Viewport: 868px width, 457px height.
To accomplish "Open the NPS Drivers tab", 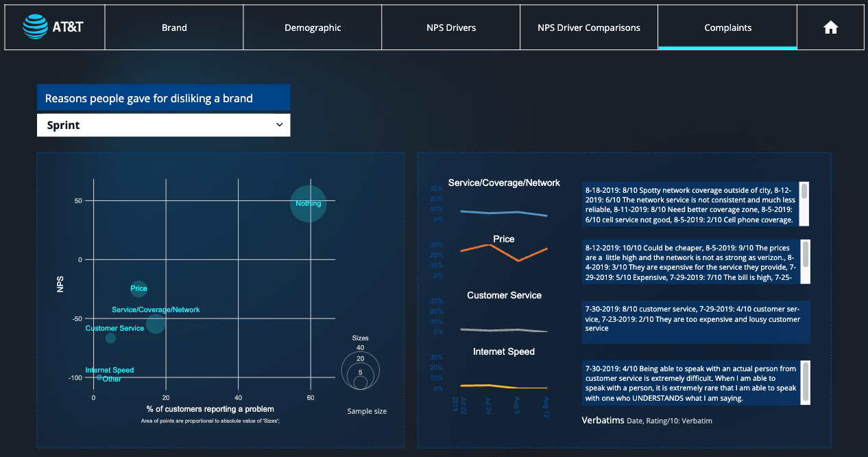I will pyautogui.click(x=450, y=27).
